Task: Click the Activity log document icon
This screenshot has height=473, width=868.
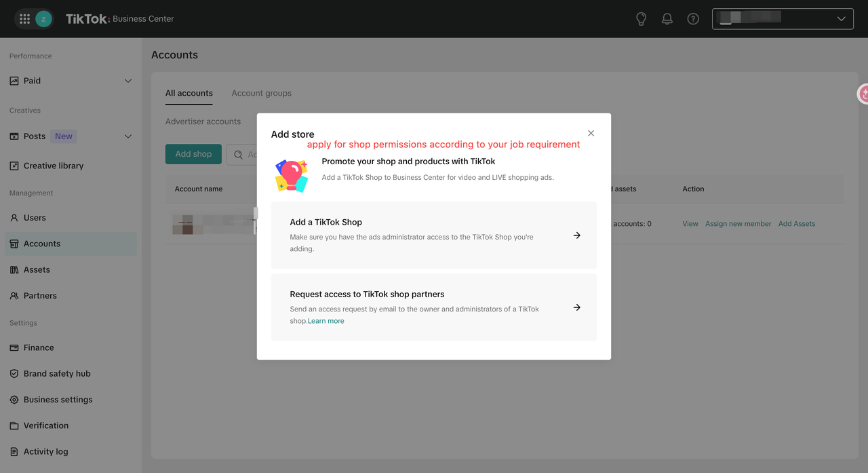Action: 14,452
